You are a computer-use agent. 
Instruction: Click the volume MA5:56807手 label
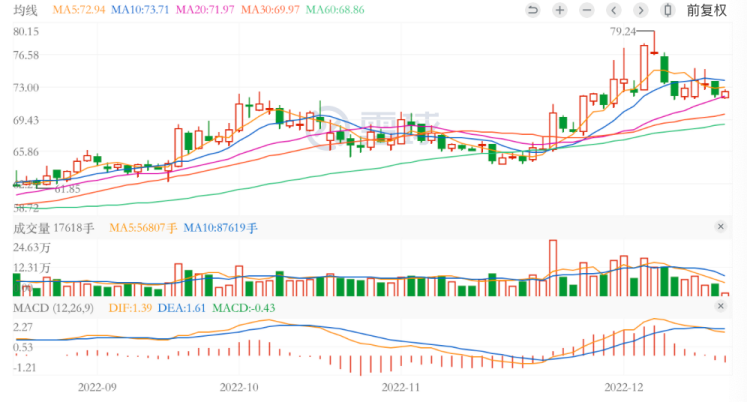(142, 228)
